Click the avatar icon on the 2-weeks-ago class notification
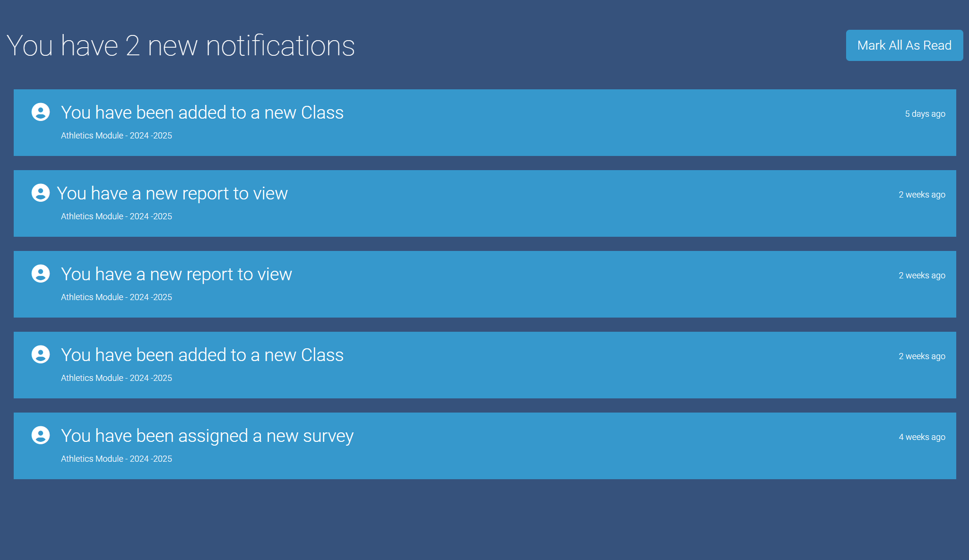 click(x=41, y=354)
